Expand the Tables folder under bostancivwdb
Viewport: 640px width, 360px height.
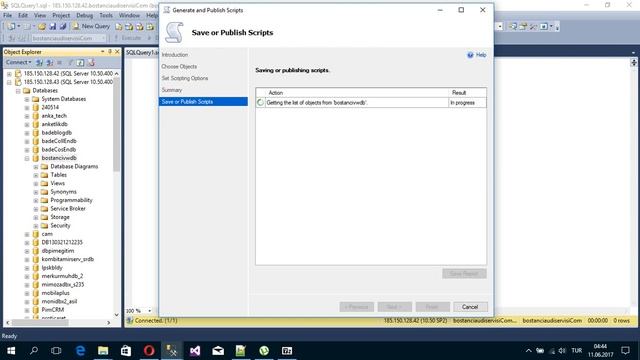tap(36, 175)
